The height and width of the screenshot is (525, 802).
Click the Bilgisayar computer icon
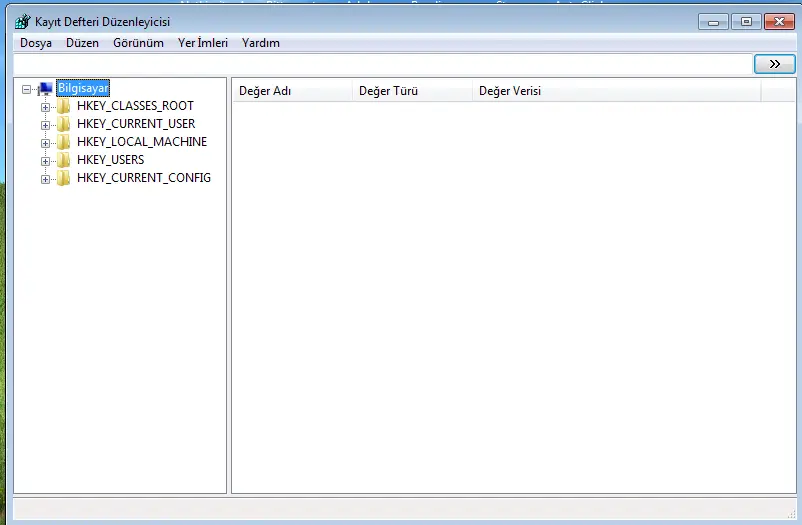tap(45, 89)
